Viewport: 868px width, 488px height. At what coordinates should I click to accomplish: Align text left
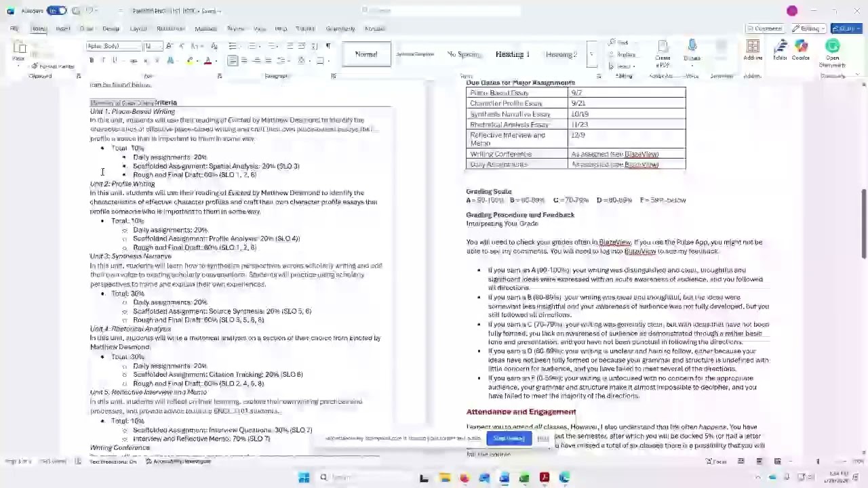233,61
